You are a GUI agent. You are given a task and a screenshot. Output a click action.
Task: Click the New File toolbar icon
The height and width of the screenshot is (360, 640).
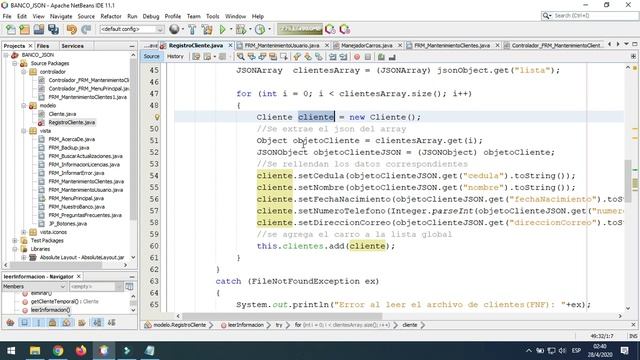11,29
